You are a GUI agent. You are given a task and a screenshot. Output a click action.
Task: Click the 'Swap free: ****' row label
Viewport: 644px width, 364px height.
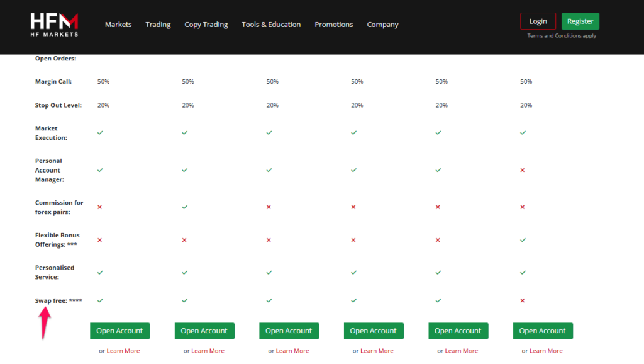pos(58,300)
